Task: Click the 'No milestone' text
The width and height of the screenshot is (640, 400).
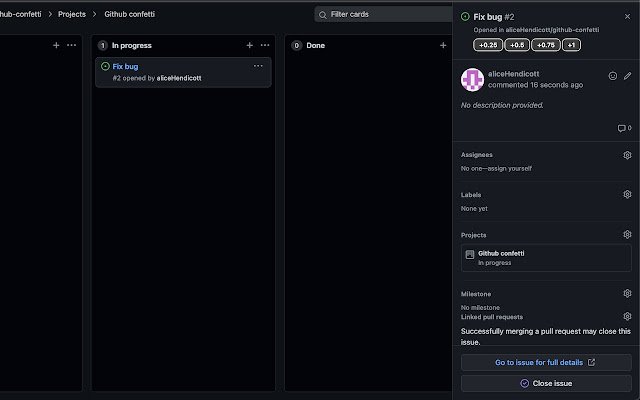Action: (480, 307)
